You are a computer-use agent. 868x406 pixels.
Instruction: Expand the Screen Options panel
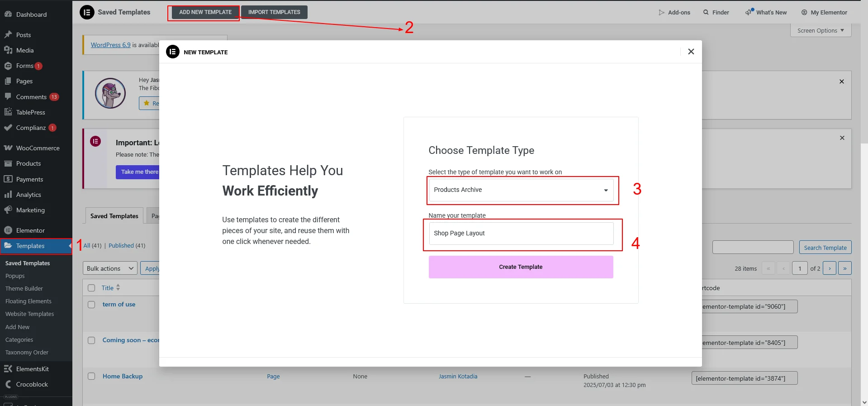click(x=821, y=30)
